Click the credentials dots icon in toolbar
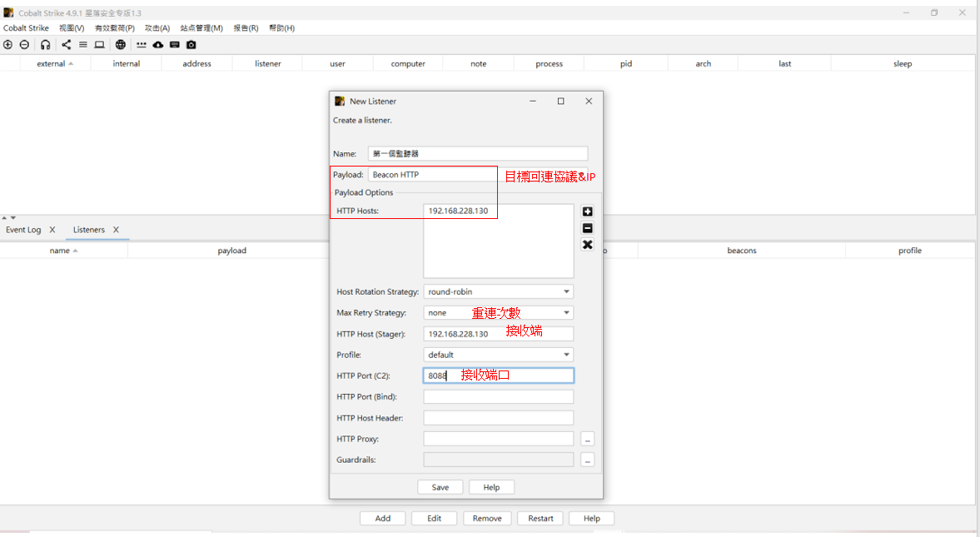The width and height of the screenshot is (980, 537). click(x=142, y=44)
